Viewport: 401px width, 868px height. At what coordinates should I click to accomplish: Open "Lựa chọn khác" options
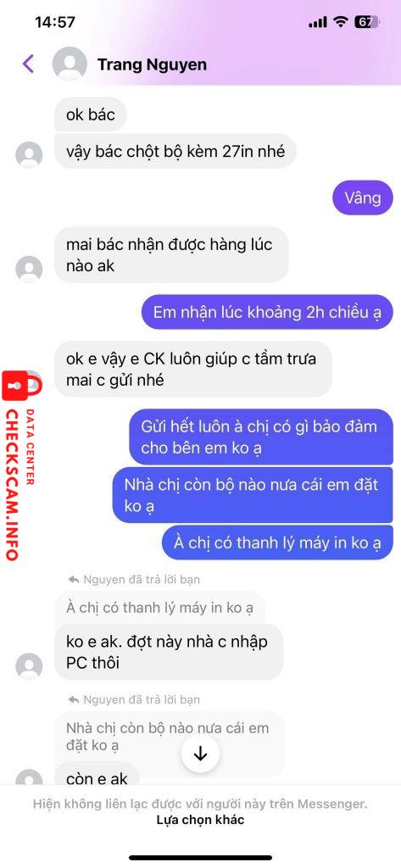200,820
